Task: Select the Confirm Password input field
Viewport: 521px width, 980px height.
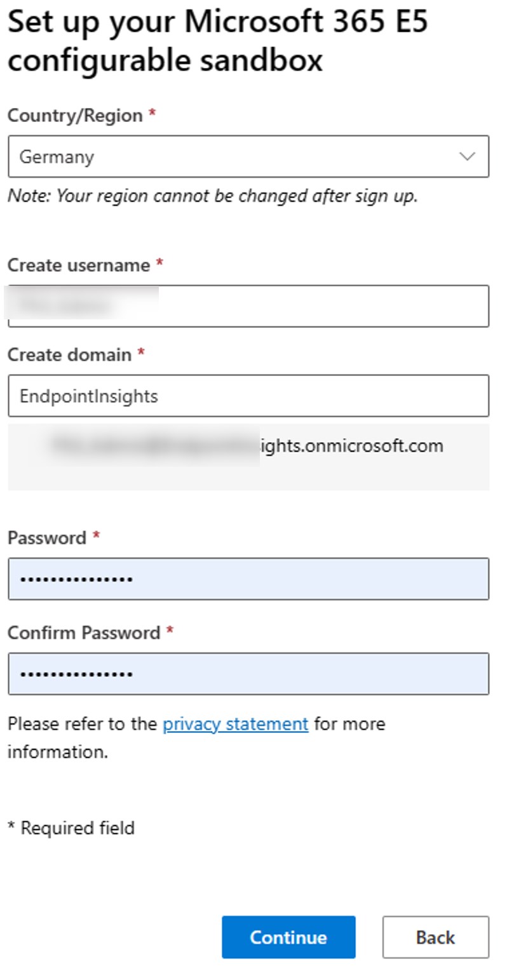Action: coord(248,674)
